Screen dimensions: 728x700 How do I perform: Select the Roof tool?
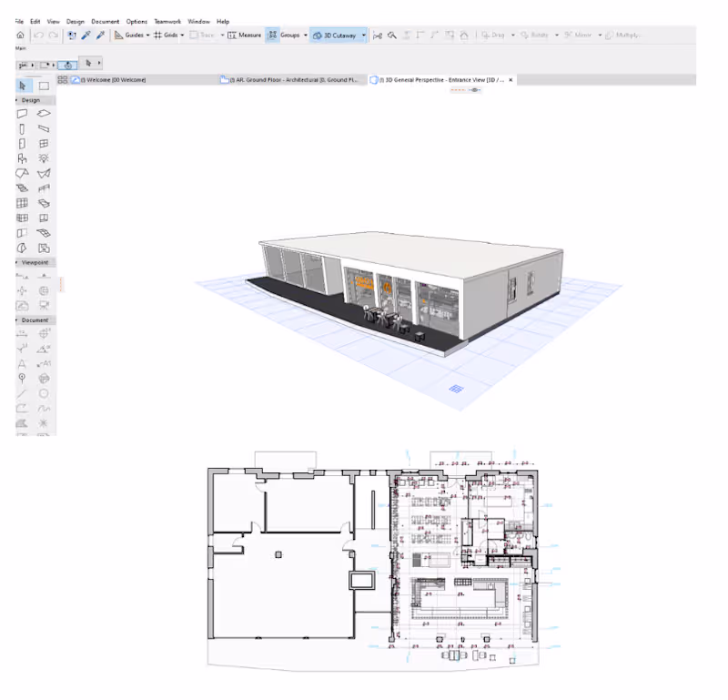point(22,171)
